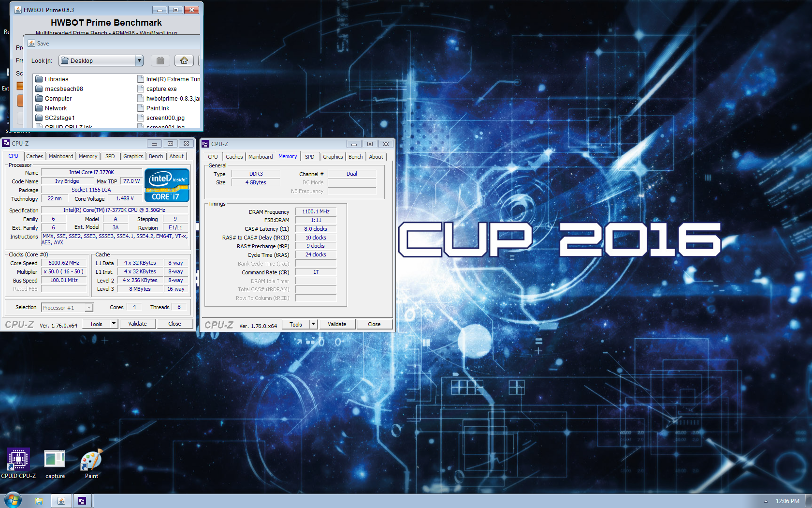The height and width of the screenshot is (508, 812).
Task: Open the CPUID CPU-Z desktop shortcut
Action: pyautogui.click(x=18, y=463)
